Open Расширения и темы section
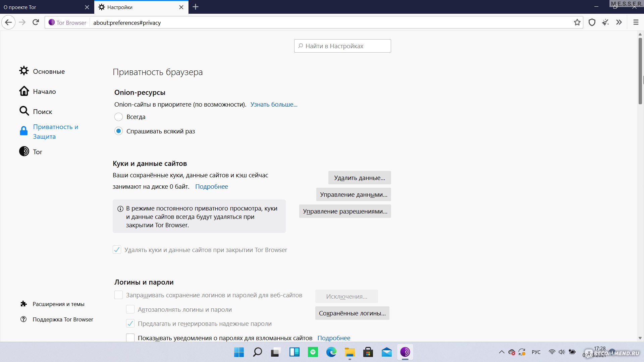The width and height of the screenshot is (644, 362). (58, 304)
